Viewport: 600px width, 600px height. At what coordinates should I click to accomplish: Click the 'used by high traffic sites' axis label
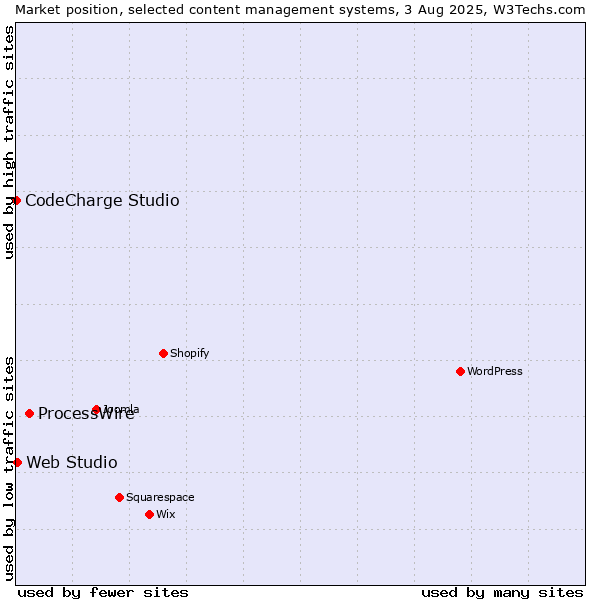pos(8,142)
